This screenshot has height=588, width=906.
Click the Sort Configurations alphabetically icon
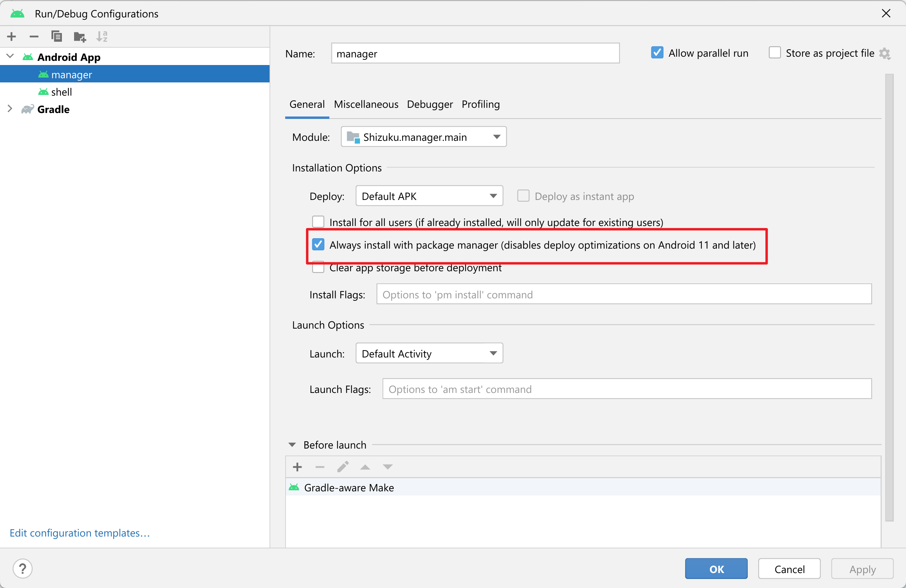[102, 37]
